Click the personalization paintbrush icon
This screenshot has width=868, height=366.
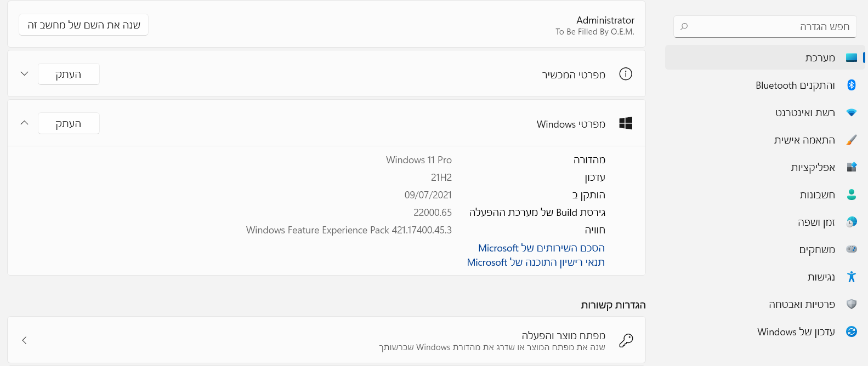[851, 140]
